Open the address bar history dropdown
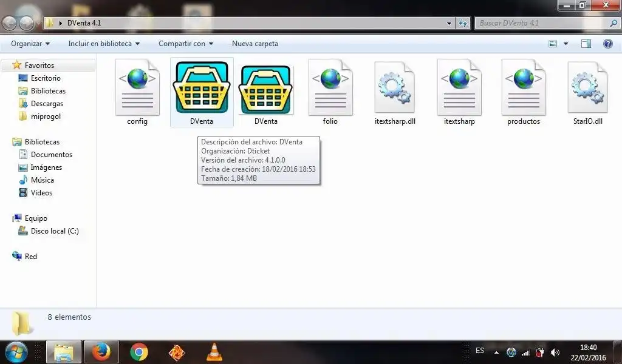This screenshot has height=364, width=622. [449, 23]
